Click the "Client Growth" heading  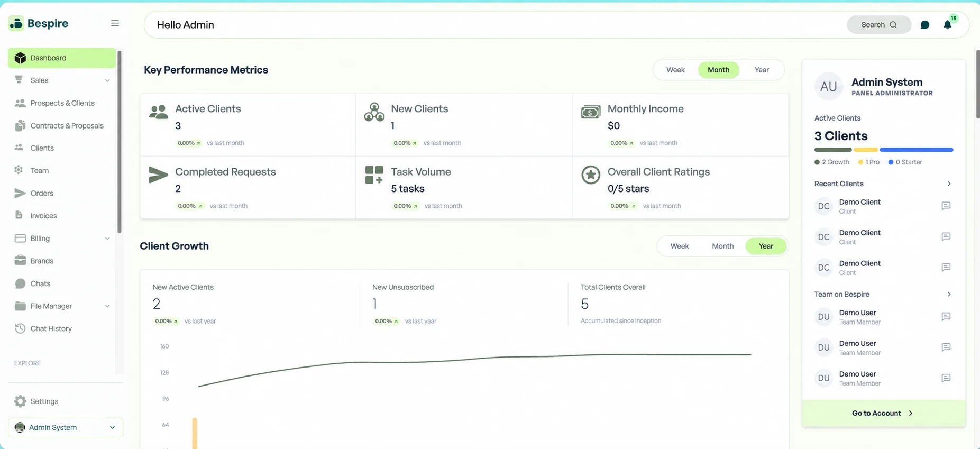(x=174, y=246)
